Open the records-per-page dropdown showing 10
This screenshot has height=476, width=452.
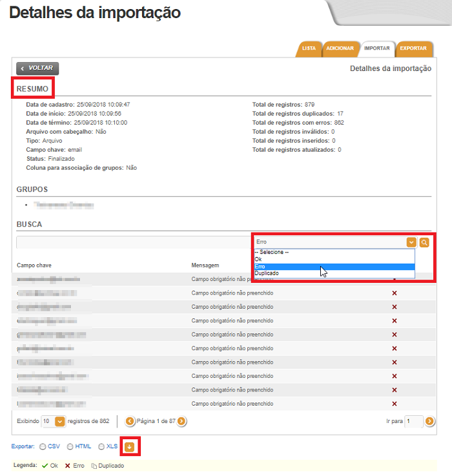click(x=53, y=421)
